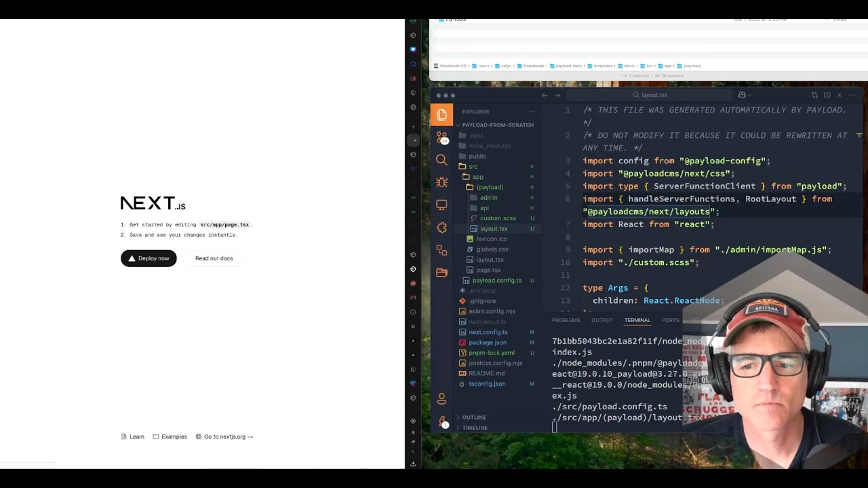Viewport: 868px width, 488px height.
Task: Expand the public folder
Action: click(x=477, y=156)
